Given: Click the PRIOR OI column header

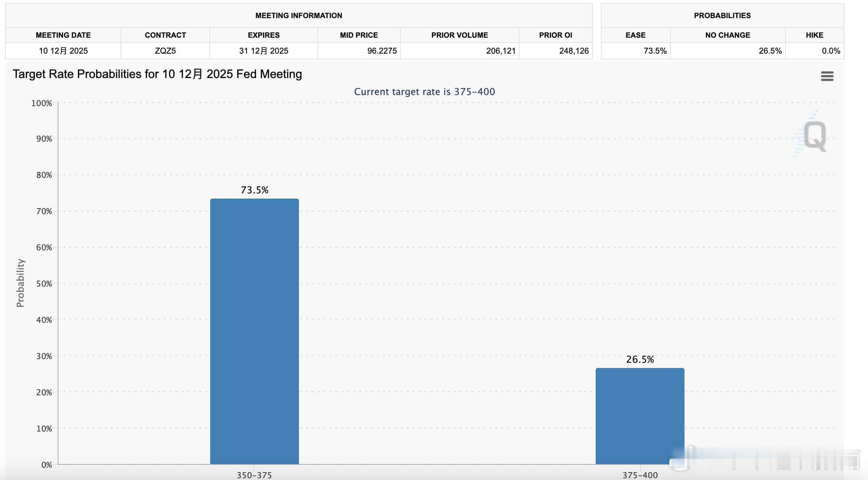Looking at the screenshot, I should (555, 35).
